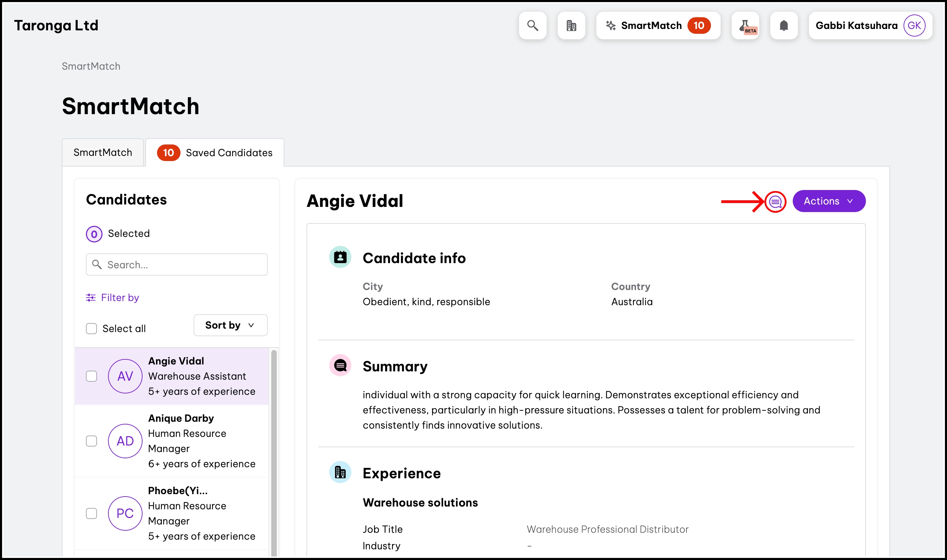Click Warehouse Professional Distributor job title
Image resolution: width=947 pixels, height=560 pixels.
(607, 529)
